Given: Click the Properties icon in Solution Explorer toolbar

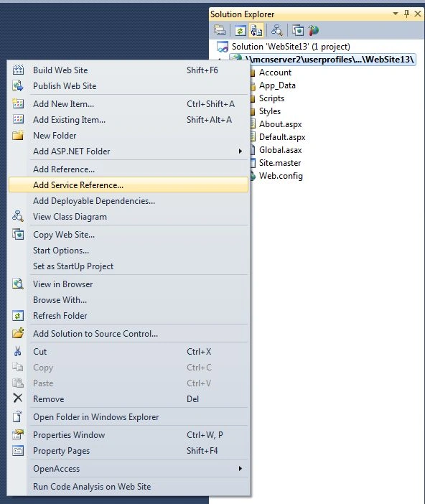Looking at the screenshot, I should point(220,31).
